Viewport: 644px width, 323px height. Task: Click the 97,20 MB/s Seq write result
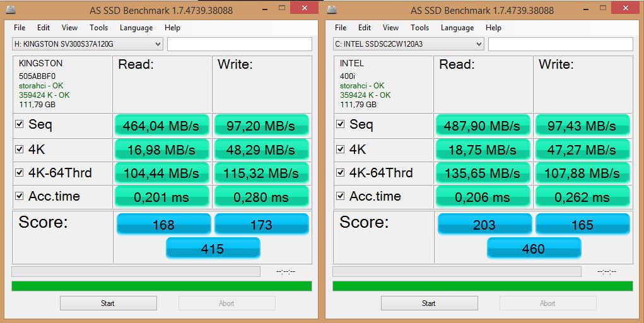(261, 126)
